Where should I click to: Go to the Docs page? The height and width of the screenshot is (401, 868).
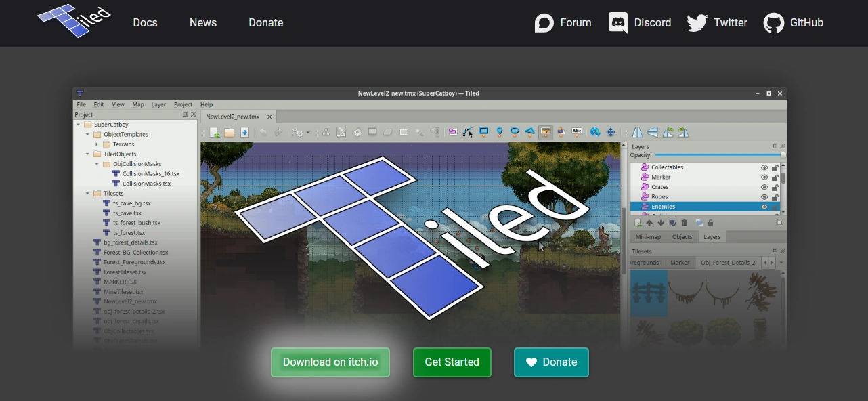(x=145, y=22)
